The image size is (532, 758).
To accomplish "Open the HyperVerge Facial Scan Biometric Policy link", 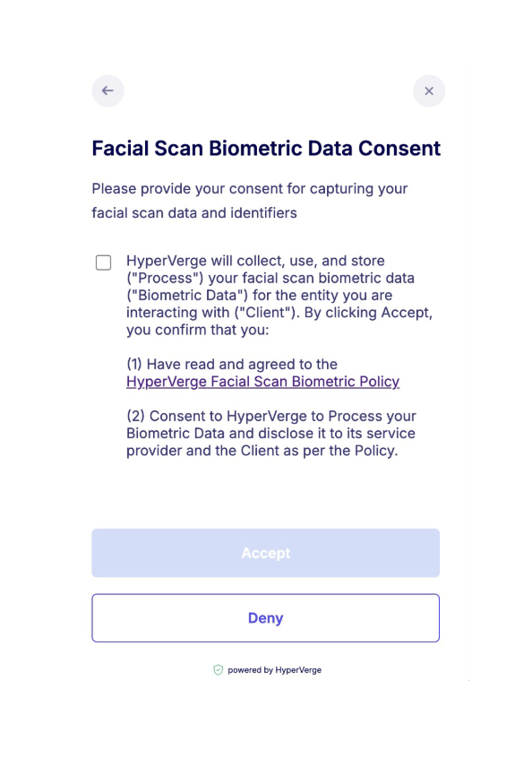I will tap(262, 382).
